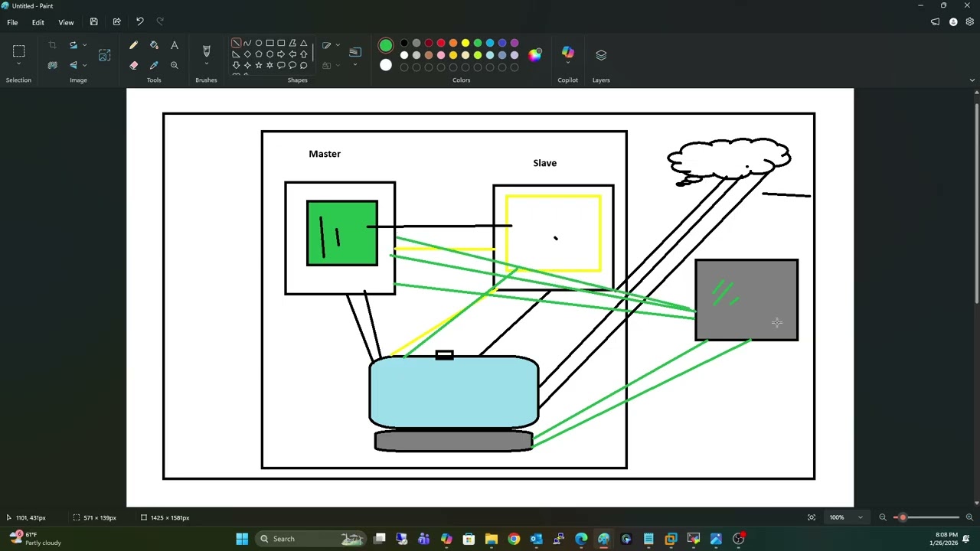Viewport: 980px width, 551px height.
Task: Select the Magnifier tool
Action: coord(175,65)
